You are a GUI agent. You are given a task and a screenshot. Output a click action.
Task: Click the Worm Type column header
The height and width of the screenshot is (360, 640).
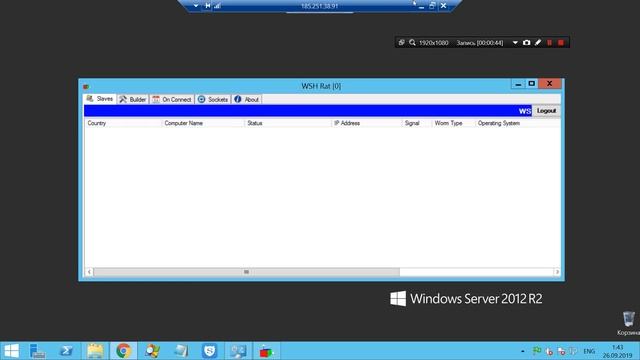point(453,123)
